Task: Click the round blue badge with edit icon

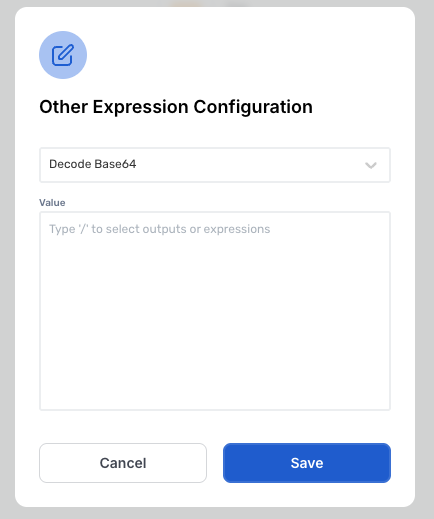Action: (x=63, y=55)
